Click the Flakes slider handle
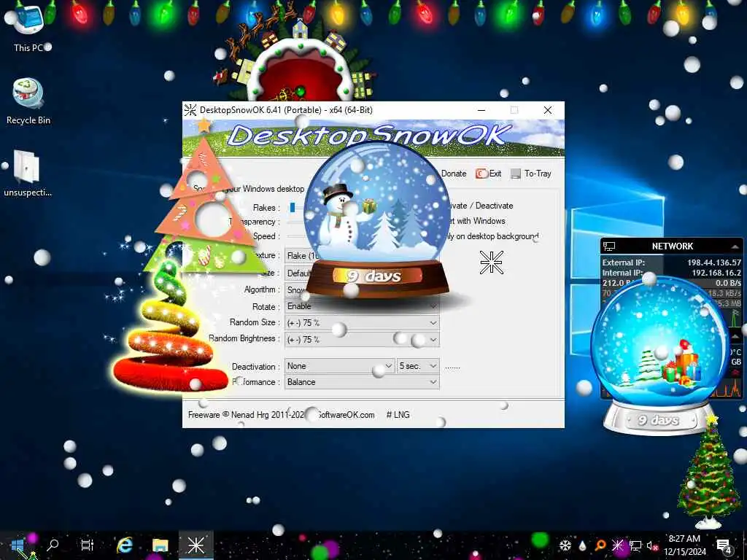Image resolution: width=747 pixels, height=560 pixels. tap(293, 207)
